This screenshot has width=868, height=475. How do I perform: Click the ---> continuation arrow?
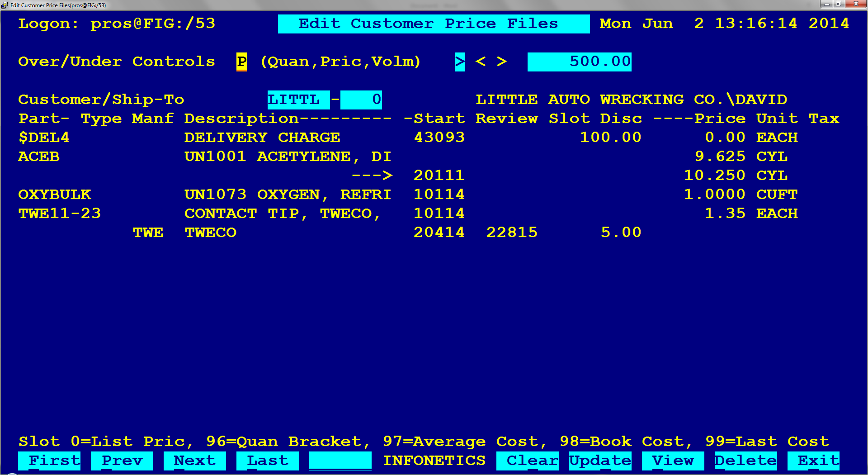pos(372,176)
